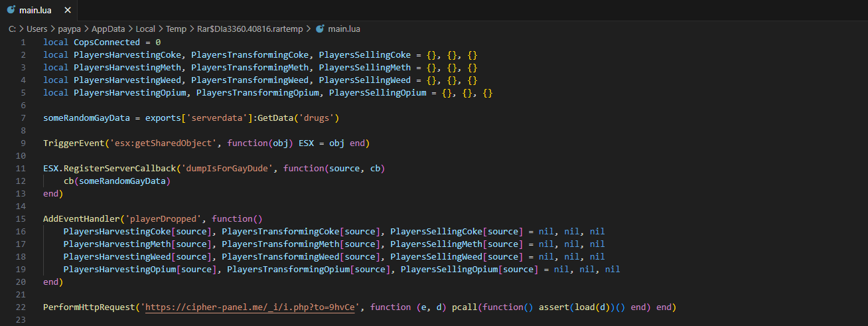This screenshot has width=868, height=326.
Task: Open the C: breadcrumb segment
Action: point(12,29)
